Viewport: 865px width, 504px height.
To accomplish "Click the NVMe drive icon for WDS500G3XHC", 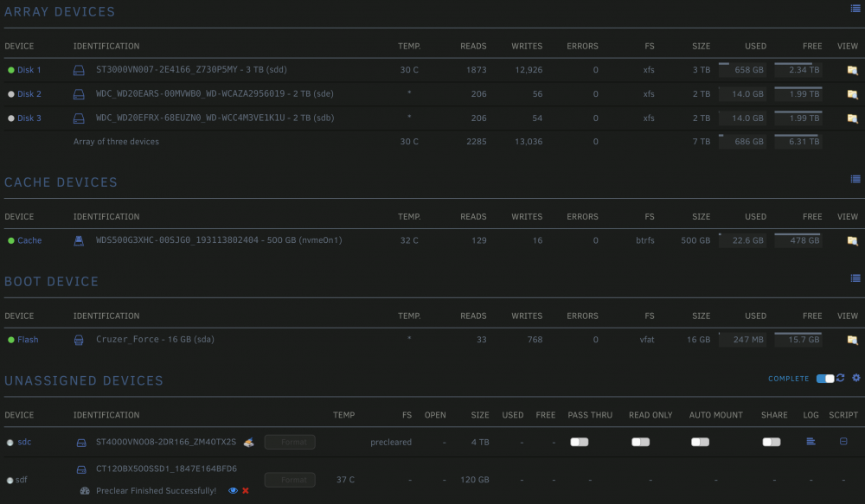I will pyautogui.click(x=79, y=240).
